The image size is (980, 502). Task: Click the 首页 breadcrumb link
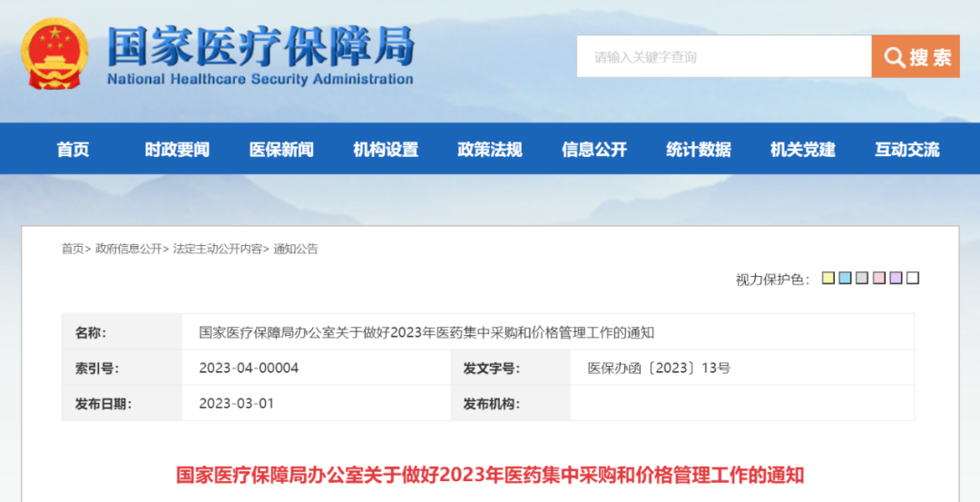73,249
